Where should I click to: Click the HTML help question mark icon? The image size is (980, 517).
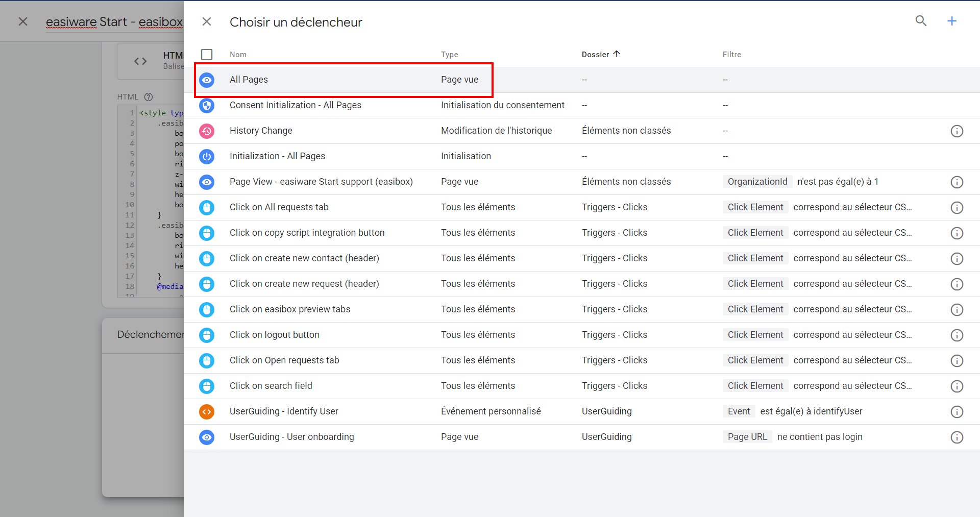point(149,97)
